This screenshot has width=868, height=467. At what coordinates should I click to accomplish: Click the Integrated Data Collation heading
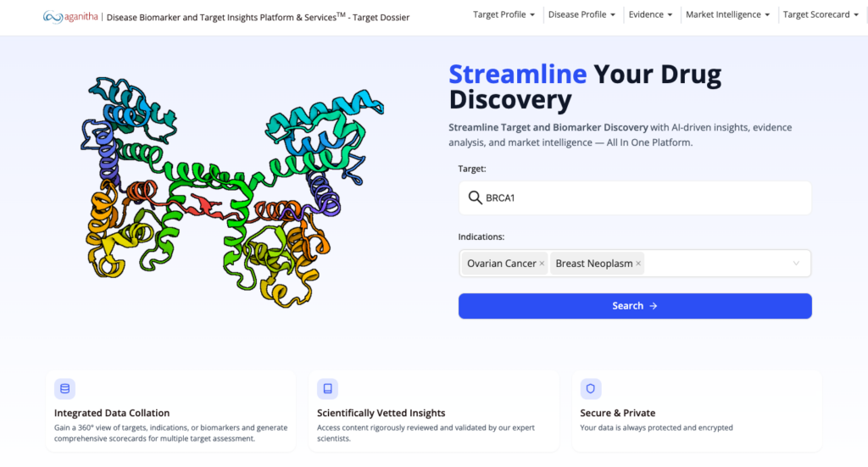[112, 413]
